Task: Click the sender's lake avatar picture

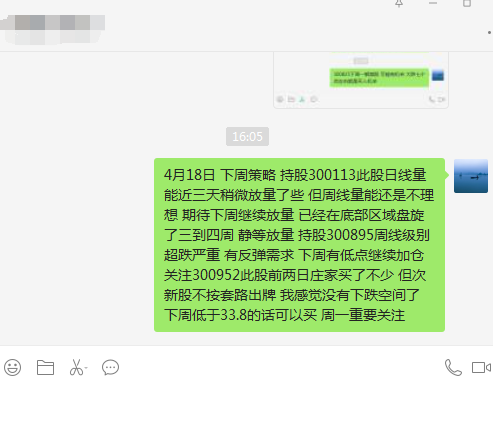Action: (471, 176)
